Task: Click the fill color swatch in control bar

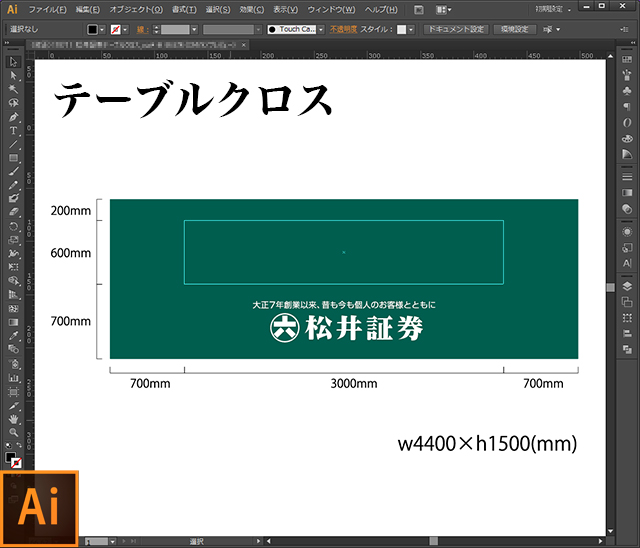Action: [x=93, y=29]
